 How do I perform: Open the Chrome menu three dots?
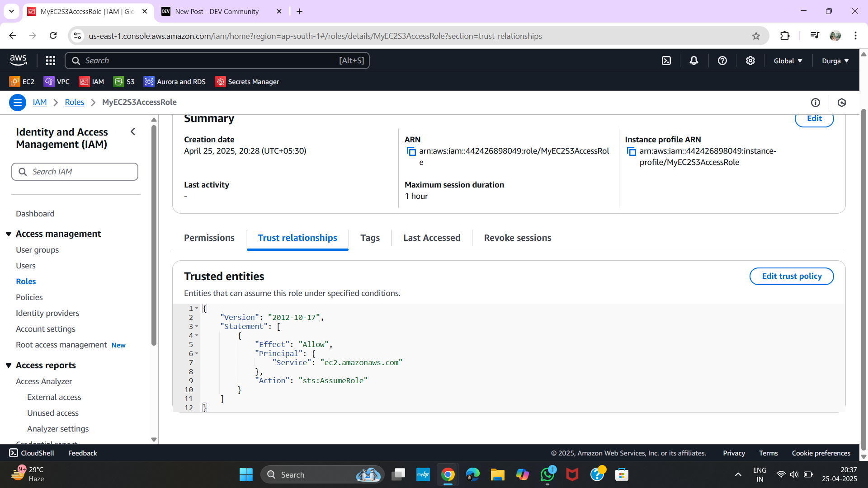855,36
